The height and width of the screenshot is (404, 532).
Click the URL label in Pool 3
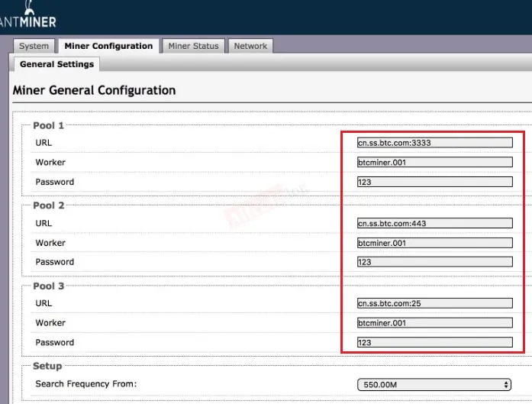point(44,303)
